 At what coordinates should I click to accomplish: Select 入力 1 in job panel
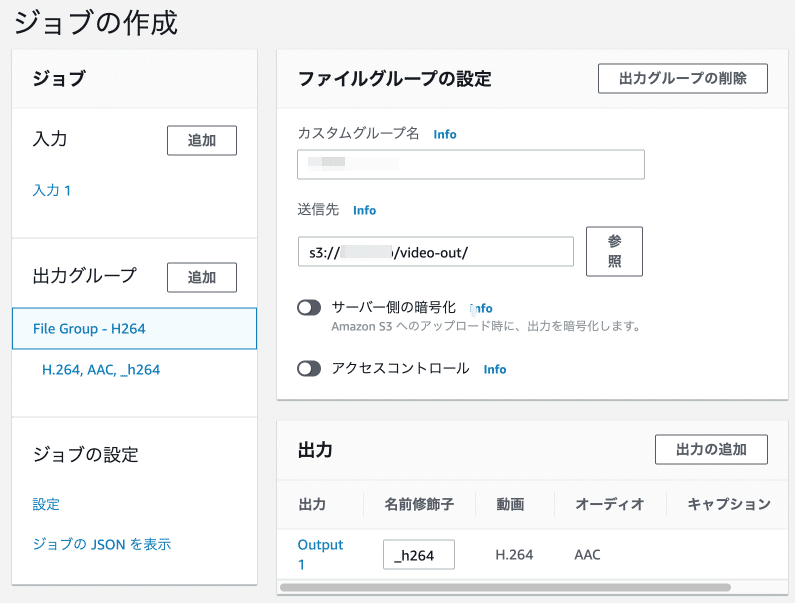[52, 190]
